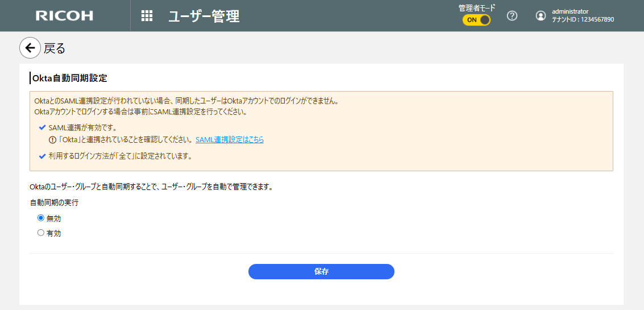Click the 自動同期の実行 label
This screenshot has height=310, width=644.
[x=54, y=202]
